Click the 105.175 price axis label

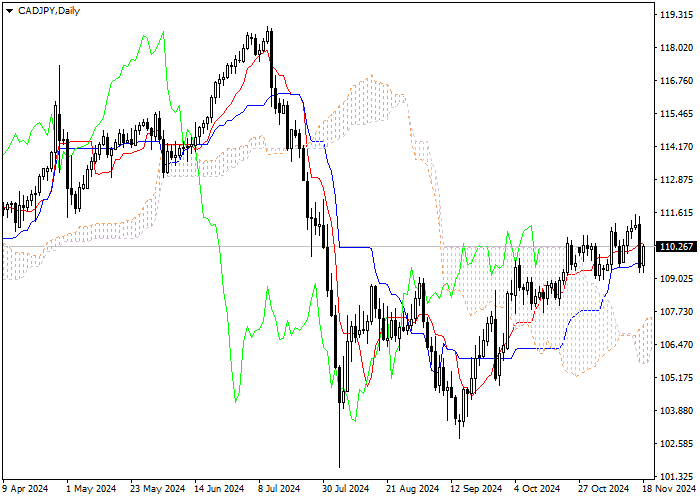(x=676, y=378)
